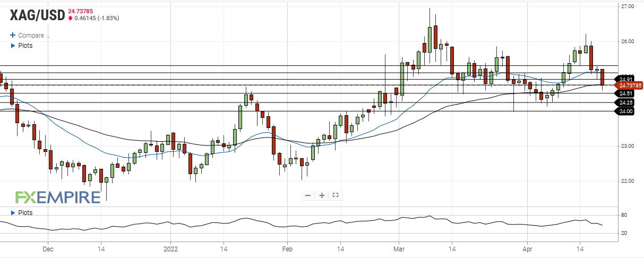Click the 23.00 price axis label
Image resolution: width=644 pixels, height=258 pixels.
point(627,146)
